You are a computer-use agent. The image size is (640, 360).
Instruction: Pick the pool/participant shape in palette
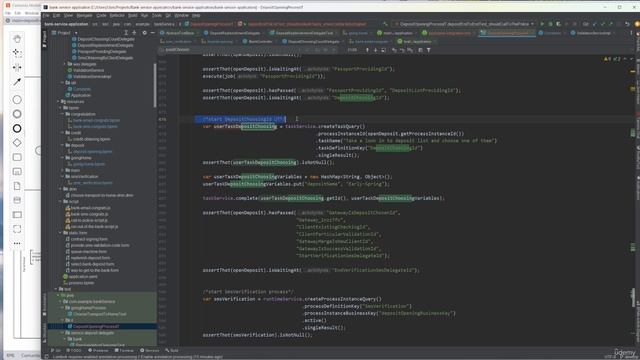click(x=17, y=215)
